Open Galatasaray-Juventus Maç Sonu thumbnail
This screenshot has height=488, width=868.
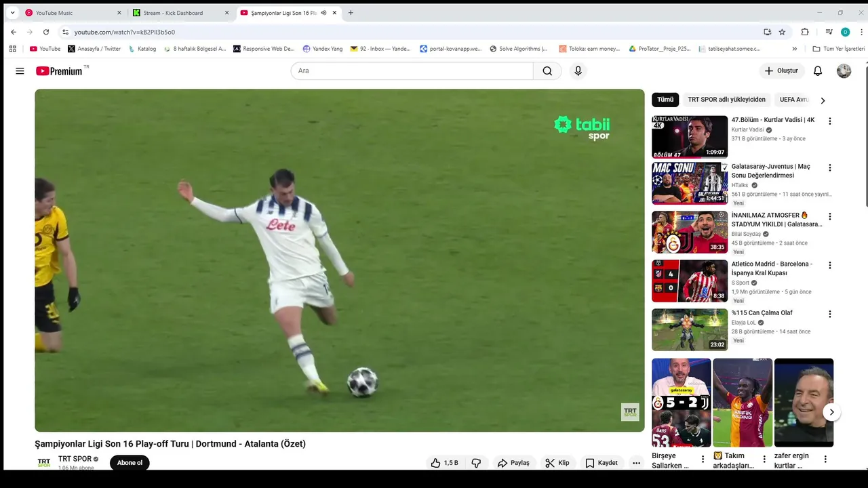click(690, 183)
